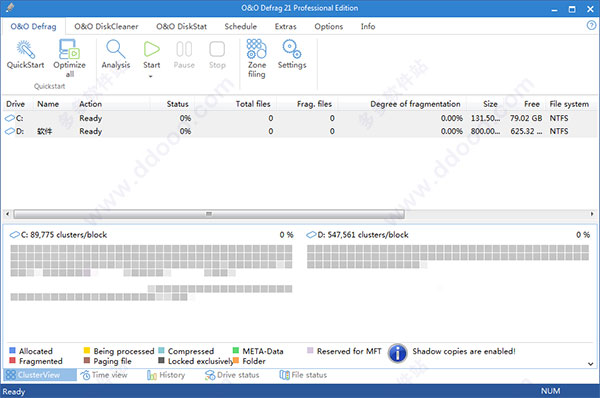The width and height of the screenshot is (600, 398).
Task: Click the C: cluster map drive icon
Action: tap(15, 235)
